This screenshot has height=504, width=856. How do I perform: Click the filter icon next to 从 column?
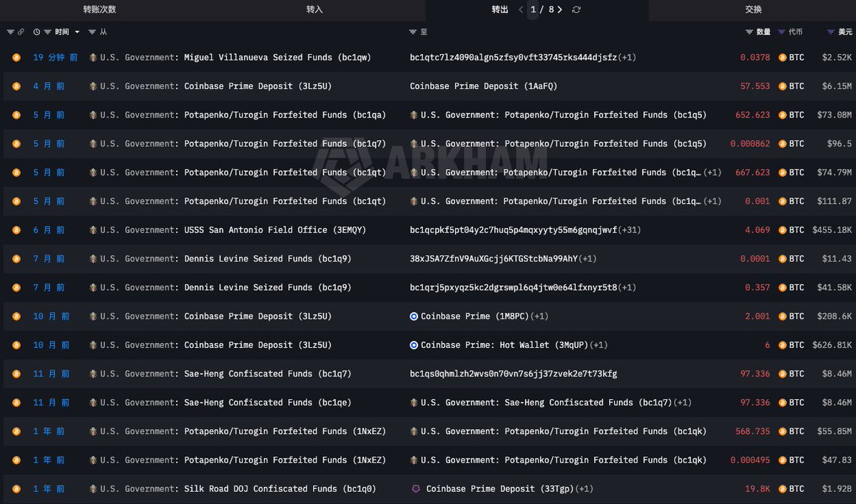(x=92, y=32)
